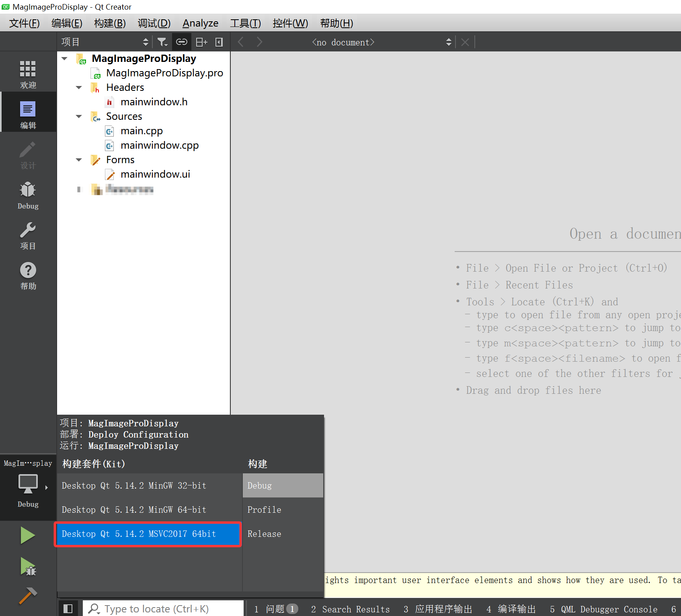Choose Desktop Qt 5.14.2 MinGW 32-bit kit

click(150, 485)
